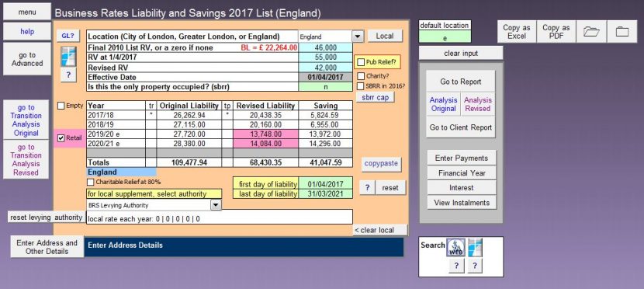
Task: Enable the SBRR in 2016? checkbox
Action: coord(361,86)
